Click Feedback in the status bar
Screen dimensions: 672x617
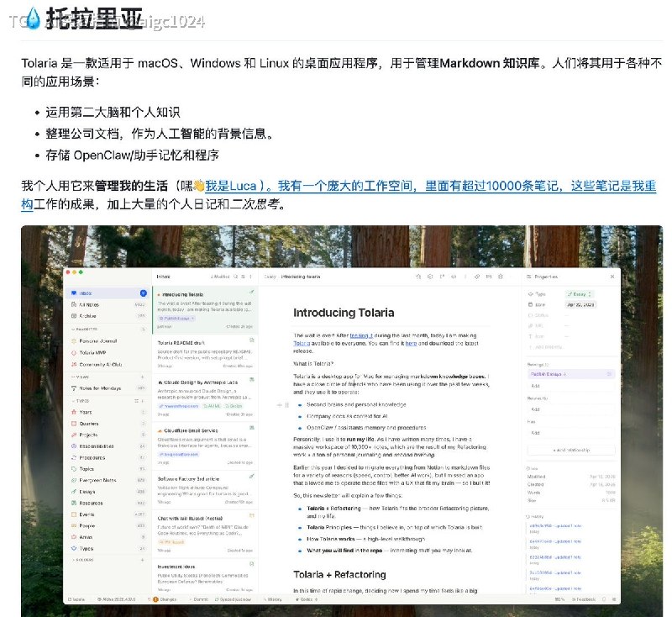click(x=583, y=599)
